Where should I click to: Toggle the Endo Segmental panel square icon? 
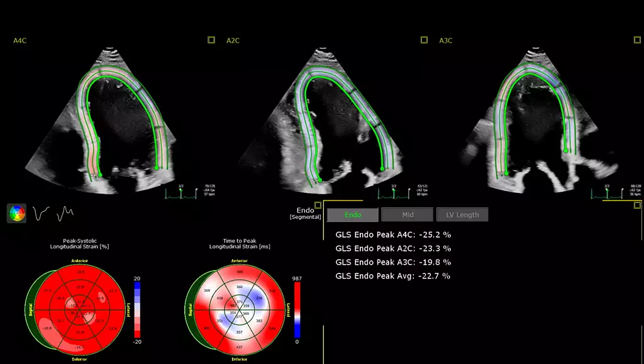click(x=318, y=205)
